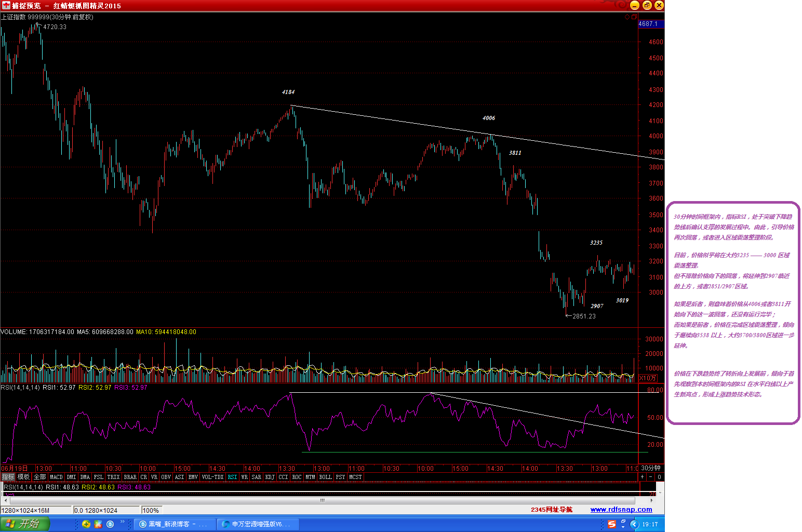Click the horizontal scrollbar thumb
802x532 pixels.
(322, 500)
